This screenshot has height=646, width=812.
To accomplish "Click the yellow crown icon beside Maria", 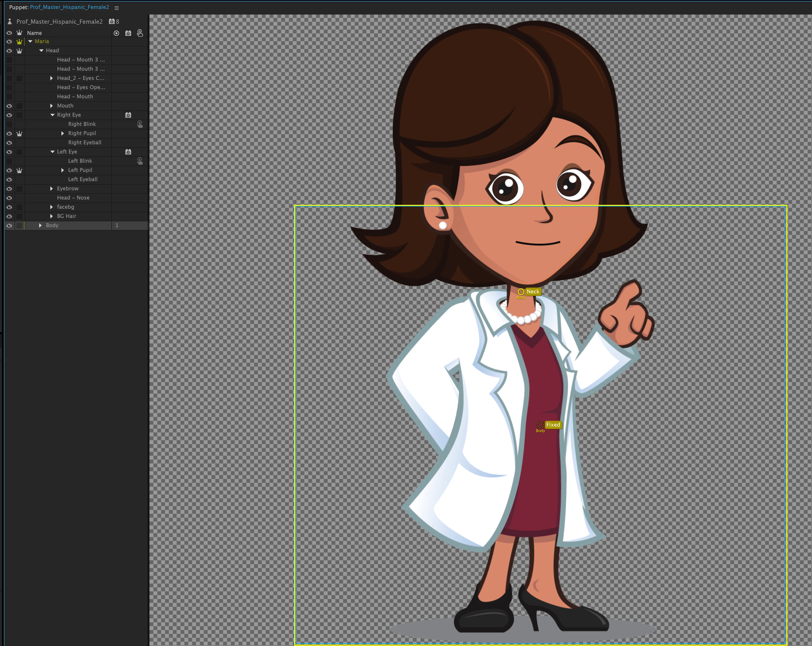I will pos(19,41).
